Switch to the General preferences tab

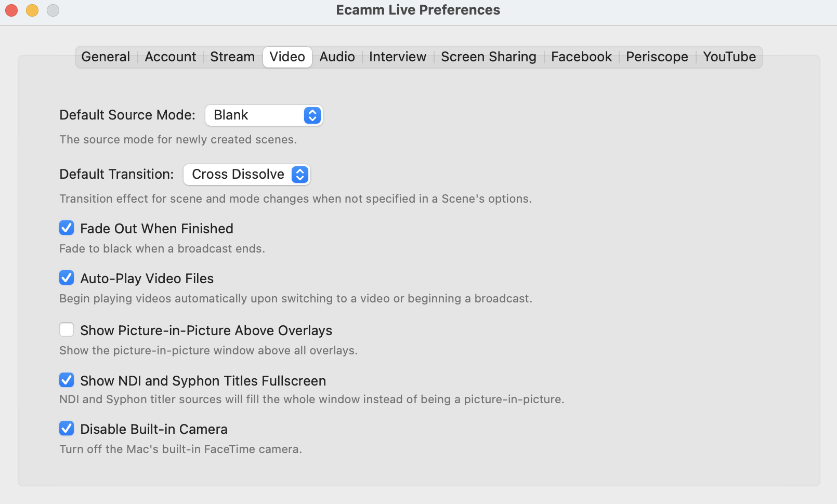pyautogui.click(x=105, y=57)
